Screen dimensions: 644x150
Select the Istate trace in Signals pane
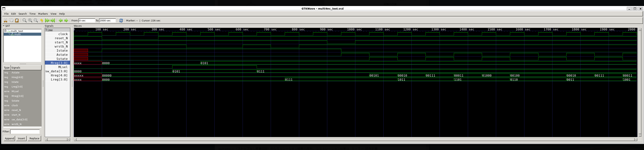[x=57, y=51]
